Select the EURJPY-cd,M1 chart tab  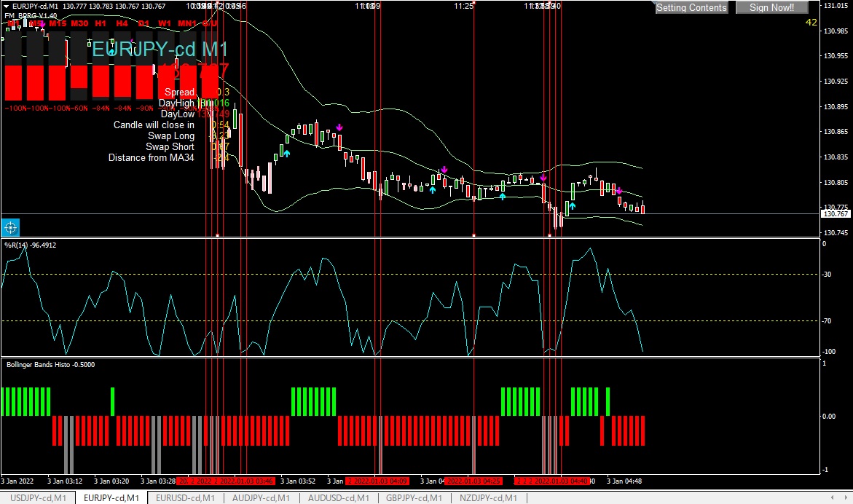(x=111, y=497)
